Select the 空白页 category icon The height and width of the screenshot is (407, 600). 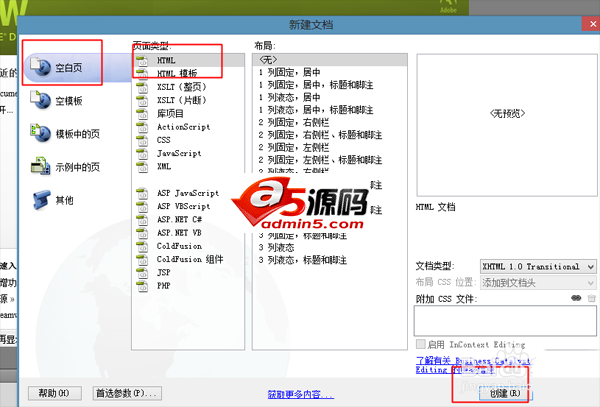coord(41,66)
